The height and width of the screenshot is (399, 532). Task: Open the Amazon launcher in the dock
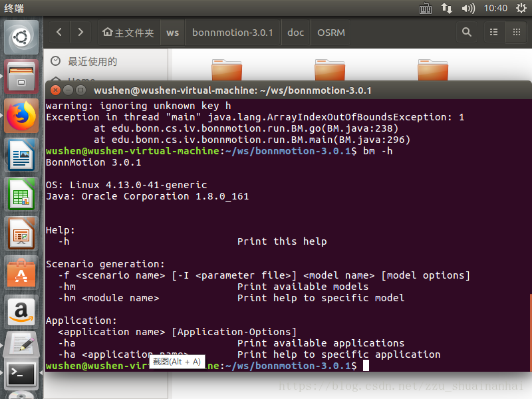pyautogui.click(x=21, y=312)
